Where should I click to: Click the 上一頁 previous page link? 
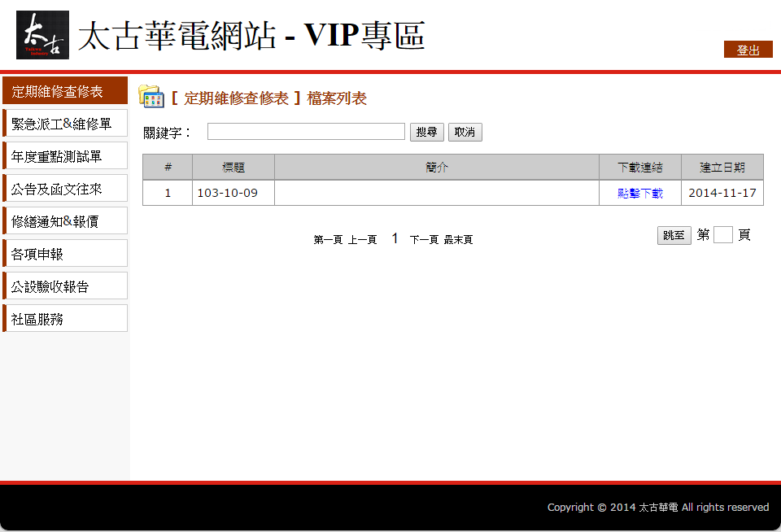pyautogui.click(x=362, y=240)
